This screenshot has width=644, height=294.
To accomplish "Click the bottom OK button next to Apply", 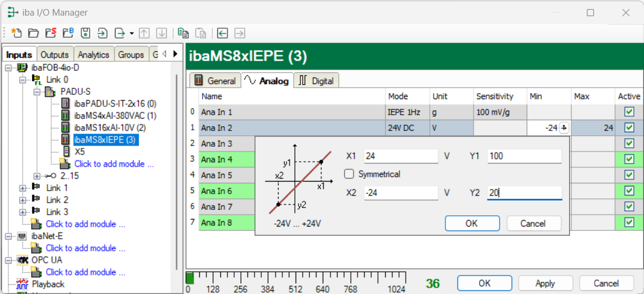I will pyautogui.click(x=485, y=283).
